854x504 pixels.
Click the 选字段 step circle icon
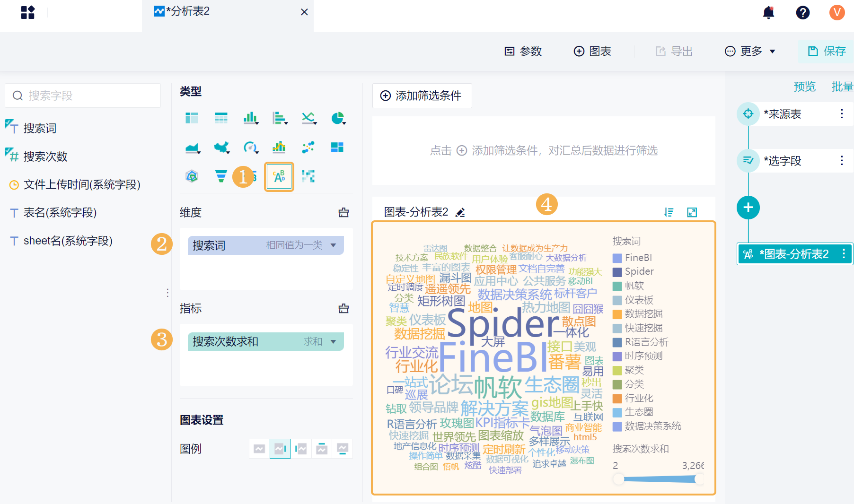coord(748,161)
